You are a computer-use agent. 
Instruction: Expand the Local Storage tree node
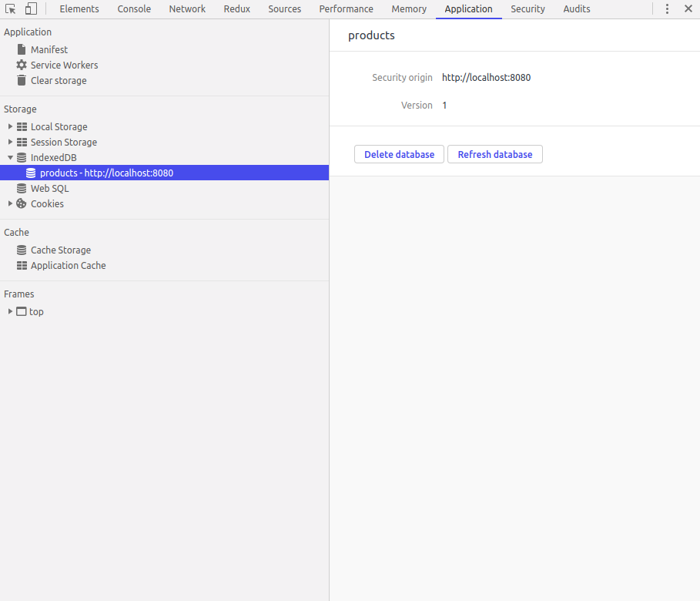click(10, 126)
